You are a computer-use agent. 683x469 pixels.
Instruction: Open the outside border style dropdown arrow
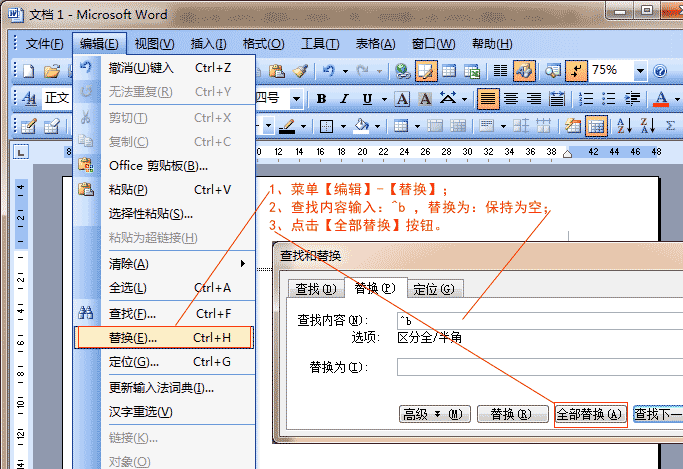[x=343, y=127]
